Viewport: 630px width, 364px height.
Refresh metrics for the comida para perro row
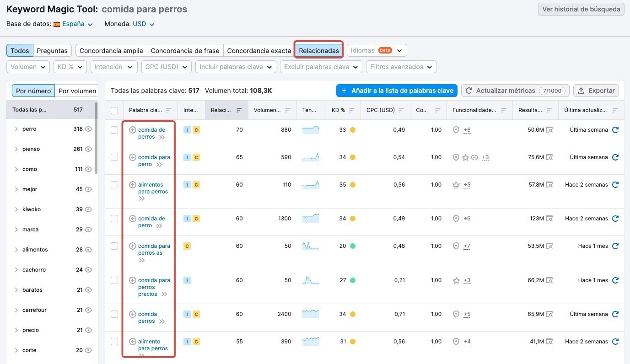[x=615, y=157]
